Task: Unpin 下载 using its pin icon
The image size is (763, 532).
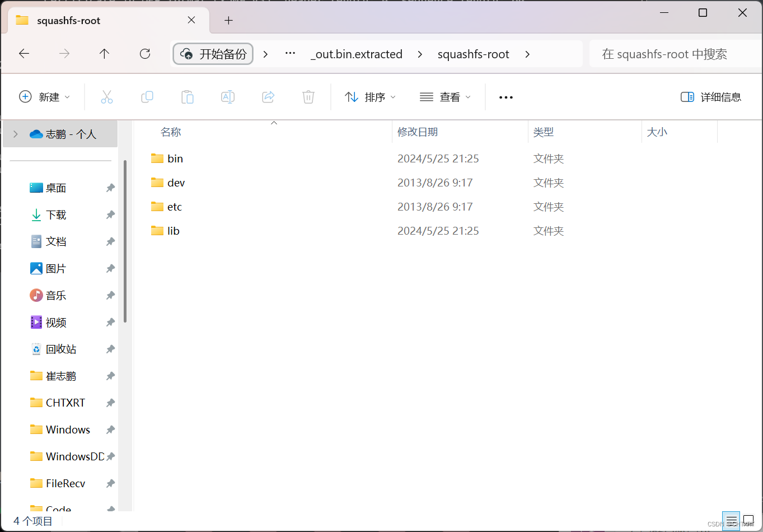Action: click(110, 215)
